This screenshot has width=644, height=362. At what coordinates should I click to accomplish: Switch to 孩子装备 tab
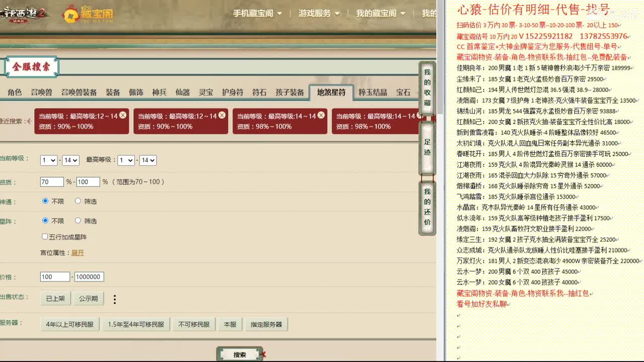click(x=290, y=92)
